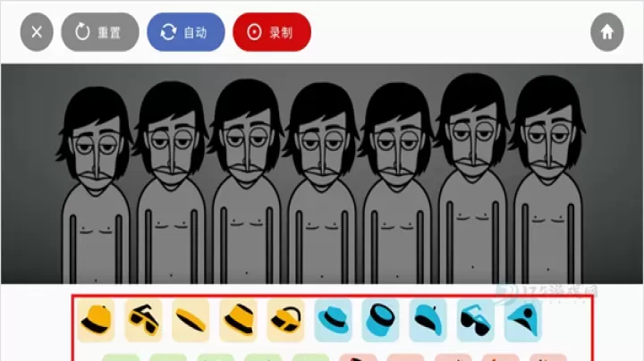
Task: Select the last character on the right
Action: coord(547,180)
